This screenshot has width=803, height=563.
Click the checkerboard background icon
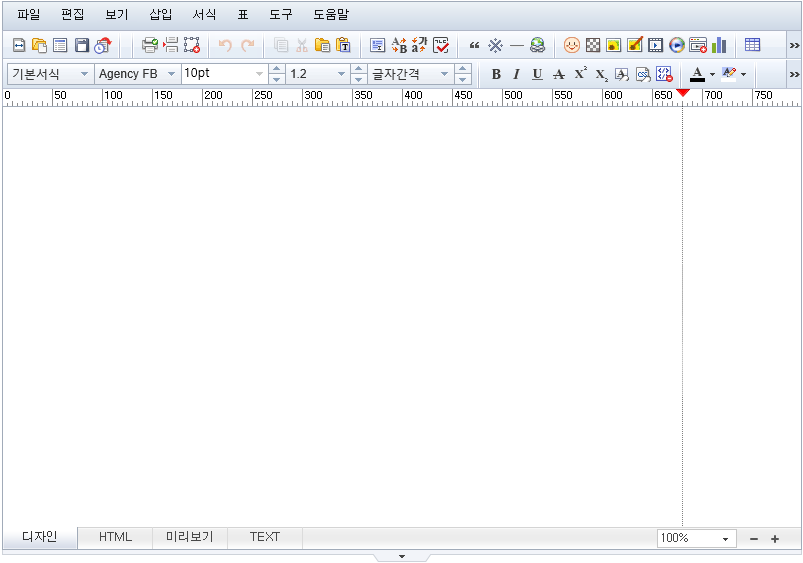point(593,46)
